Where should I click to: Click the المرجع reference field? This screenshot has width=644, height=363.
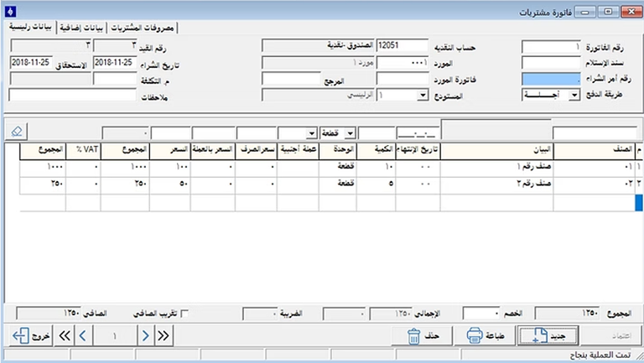291,79
